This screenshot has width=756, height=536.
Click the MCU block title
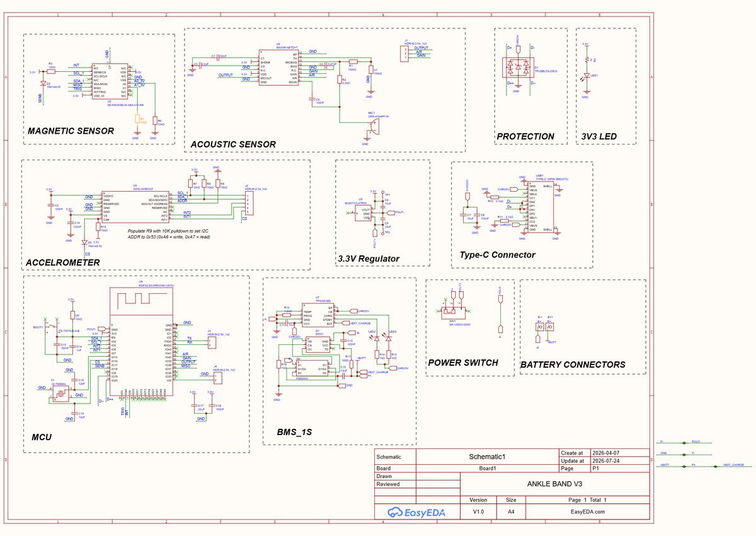pos(42,437)
